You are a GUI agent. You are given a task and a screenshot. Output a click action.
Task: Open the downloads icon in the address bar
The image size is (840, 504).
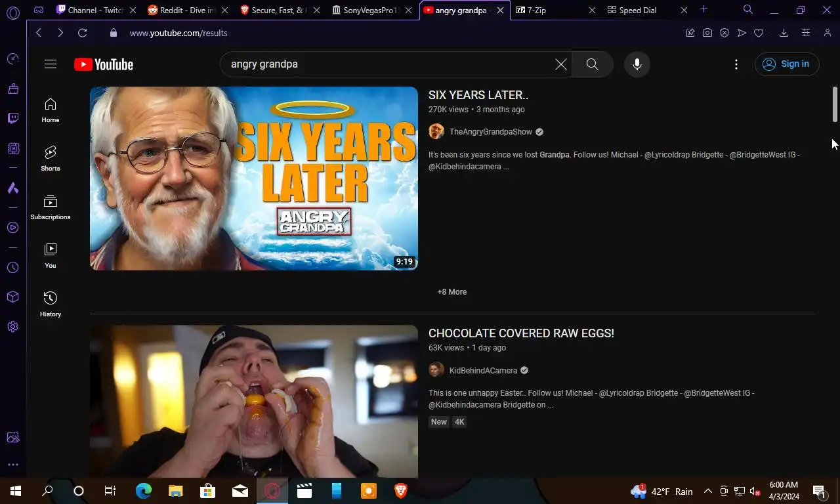coord(784,33)
